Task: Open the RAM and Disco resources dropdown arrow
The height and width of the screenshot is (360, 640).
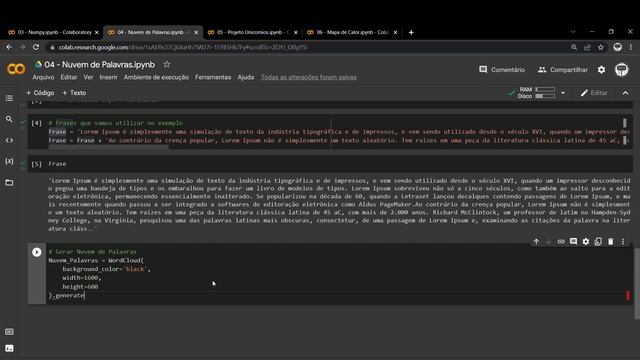Action: [x=563, y=93]
